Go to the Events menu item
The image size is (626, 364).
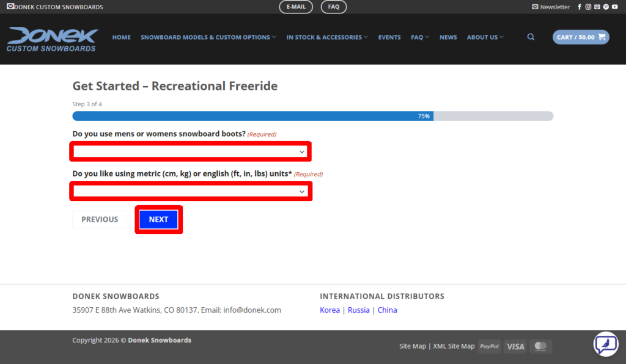pos(389,37)
